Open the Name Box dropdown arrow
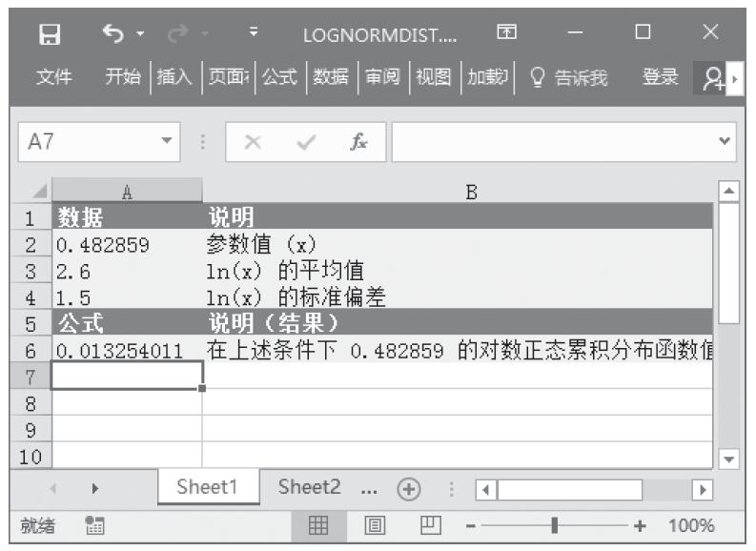The image size is (756, 551). click(x=168, y=142)
